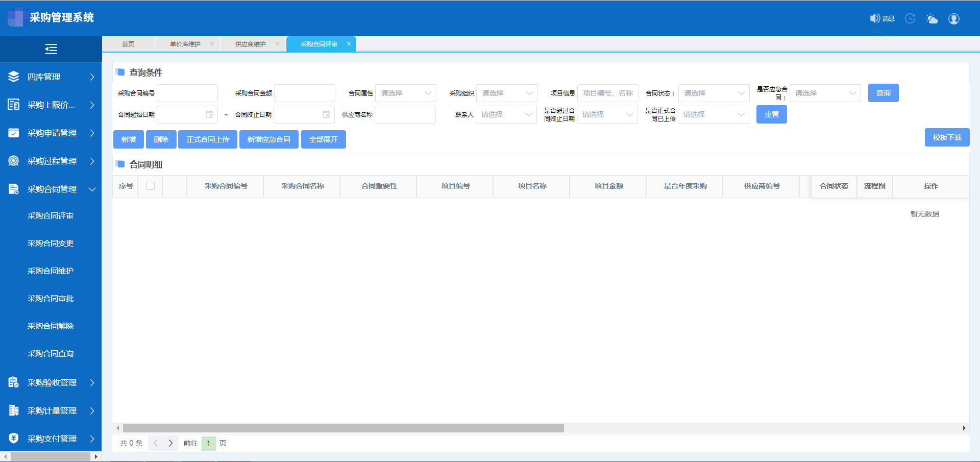
Task: Click the weather theme icon in header
Action: [932, 18]
